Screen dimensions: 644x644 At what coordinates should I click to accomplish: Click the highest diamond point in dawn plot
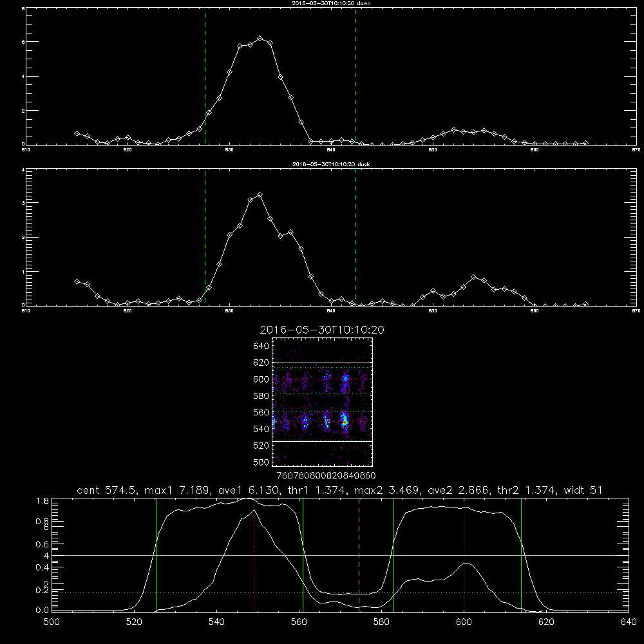click(x=260, y=38)
